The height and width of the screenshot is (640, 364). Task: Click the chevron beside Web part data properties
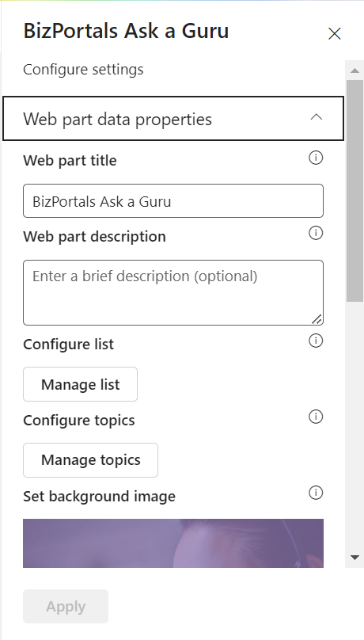[317, 117]
